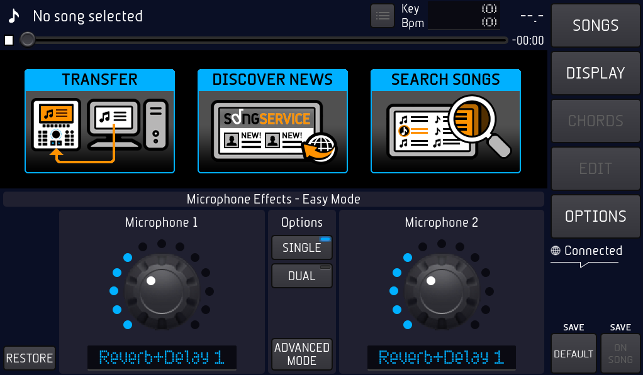Open the DISPLAY menu
The image size is (644, 376).
point(596,73)
